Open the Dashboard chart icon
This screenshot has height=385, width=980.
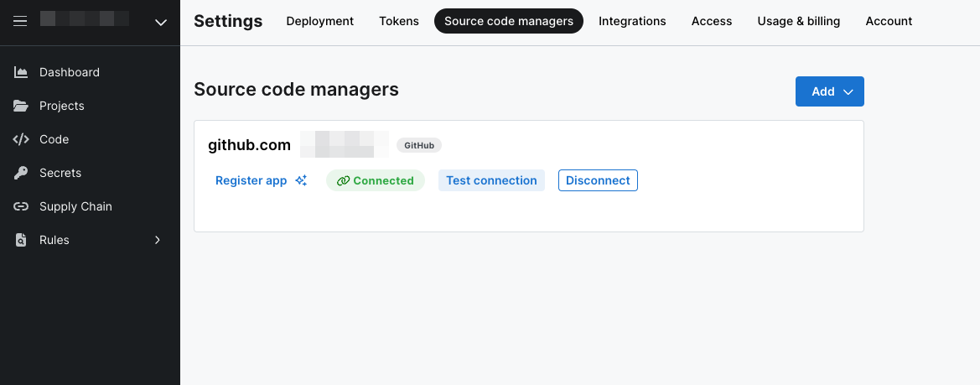coord(21,72)
